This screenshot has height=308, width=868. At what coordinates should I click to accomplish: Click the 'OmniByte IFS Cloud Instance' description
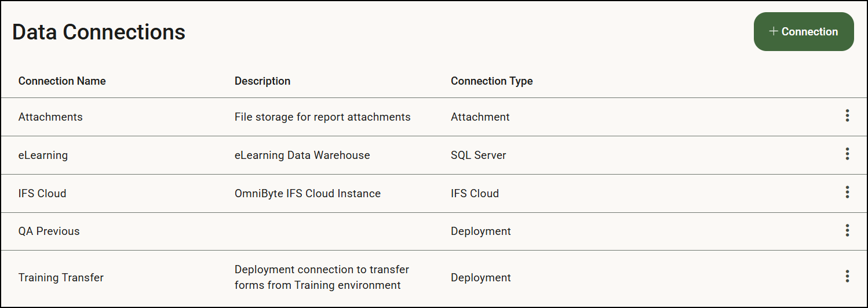point(307,194)
